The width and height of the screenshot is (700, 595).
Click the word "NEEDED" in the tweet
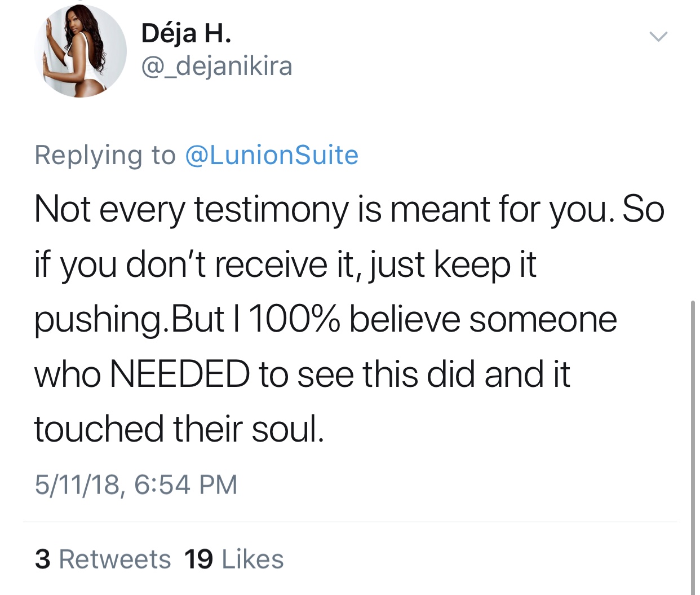[180, 374]
